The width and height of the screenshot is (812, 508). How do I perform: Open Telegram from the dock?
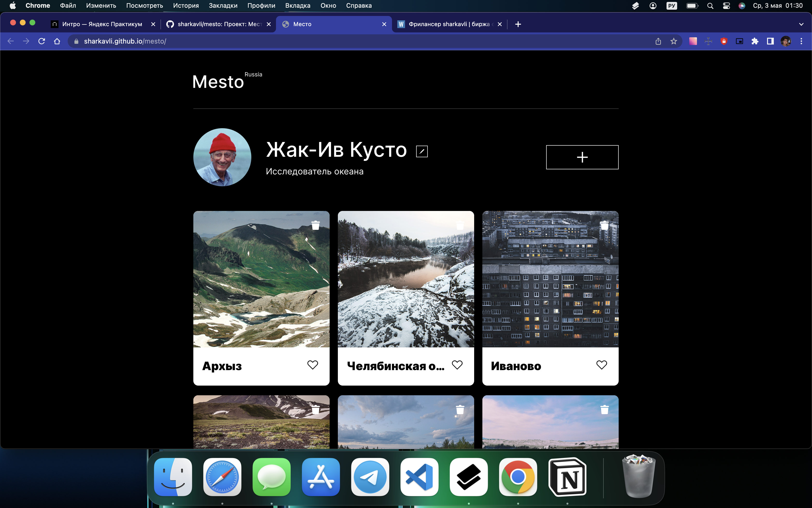pyautogui.click(x=370, y=477)
